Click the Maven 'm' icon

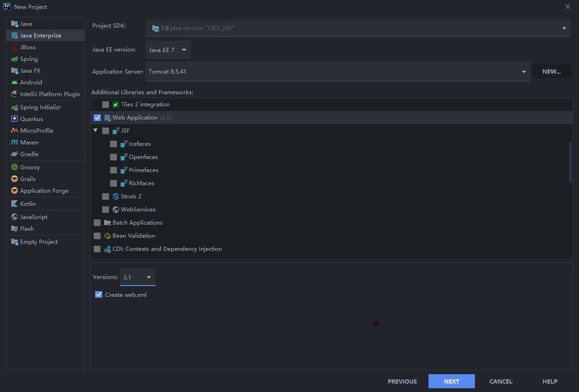click(15, 143)
